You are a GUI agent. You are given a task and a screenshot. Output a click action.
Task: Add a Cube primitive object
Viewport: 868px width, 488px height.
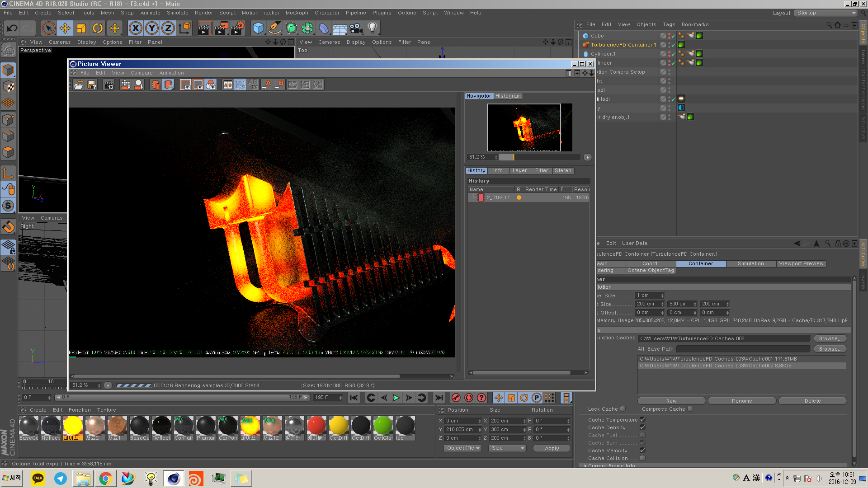[x=259, y=28]
